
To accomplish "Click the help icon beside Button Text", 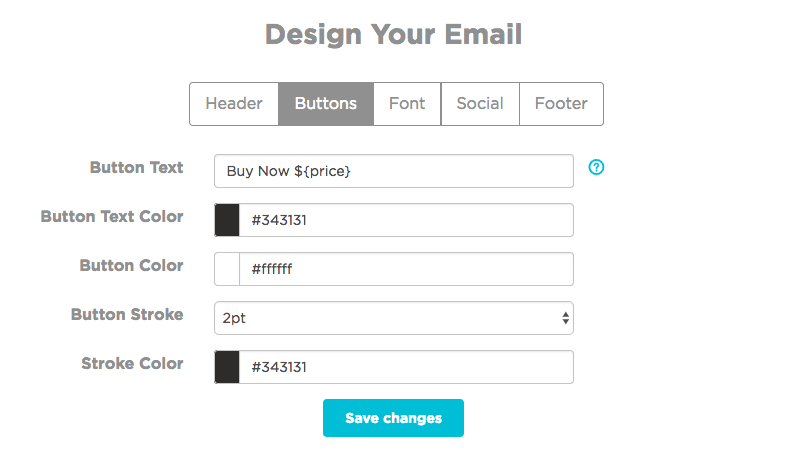I will tap(597, 167).
